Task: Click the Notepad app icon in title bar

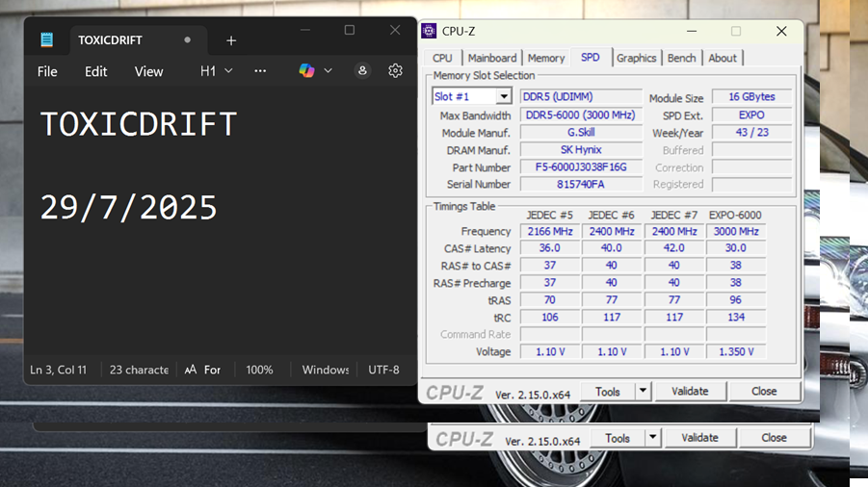Action: [x=46, y=39]
